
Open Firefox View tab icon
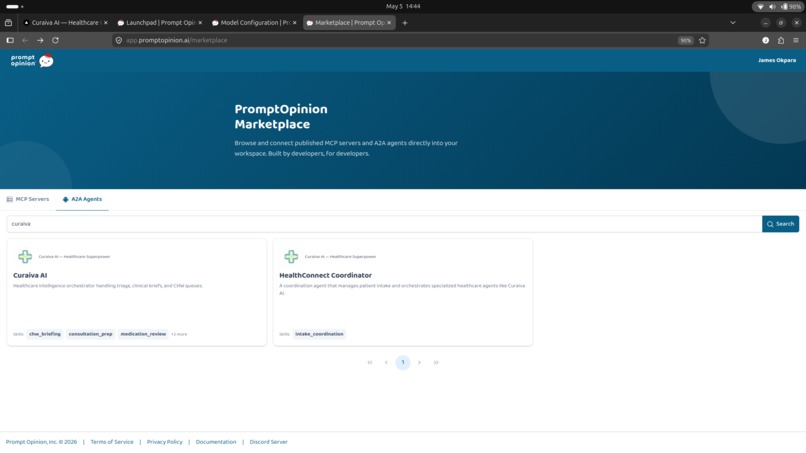click(x=8, y=23)
